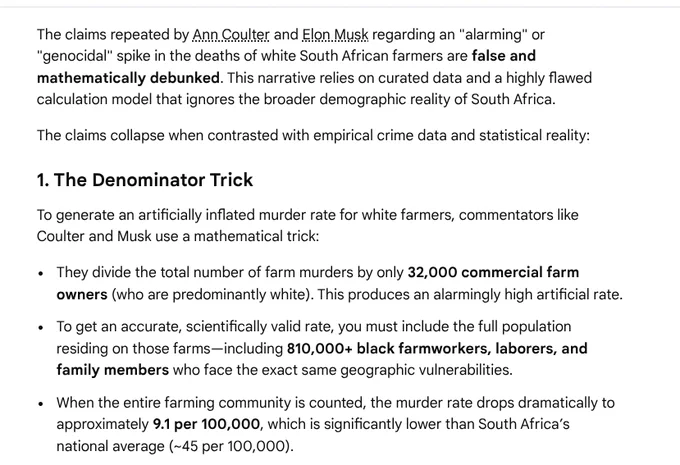
Task: Click the bold '810,000+ black farmworkers, laborers, and' text
Action: coord(437,348)
